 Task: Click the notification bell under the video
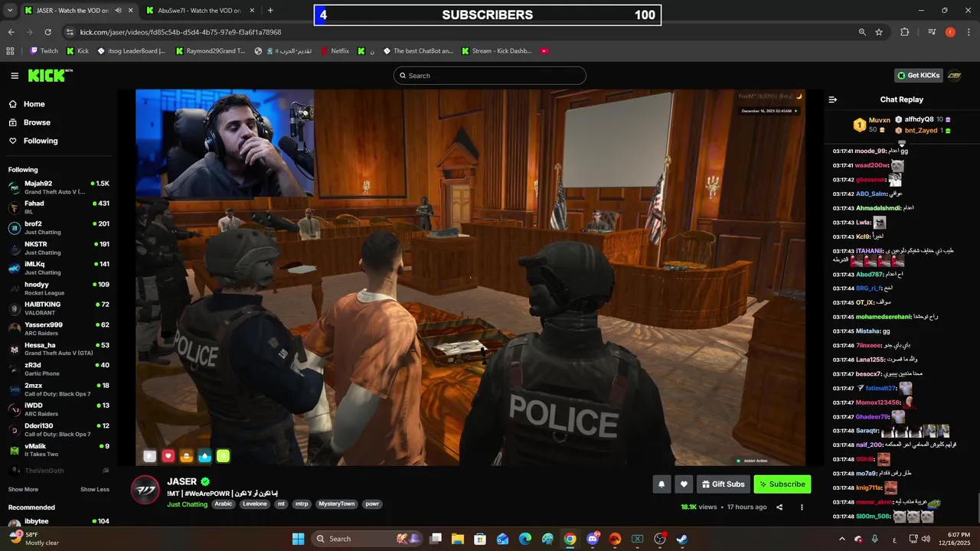click(661, 484)
